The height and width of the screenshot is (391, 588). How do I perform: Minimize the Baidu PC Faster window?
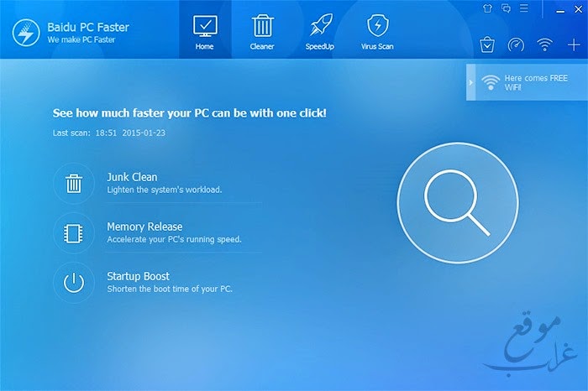(x=560, y=10)
